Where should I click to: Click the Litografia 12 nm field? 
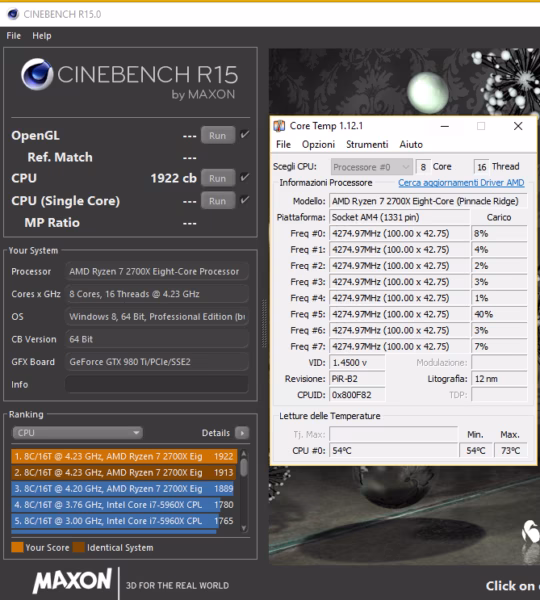(x=499, y=379)
